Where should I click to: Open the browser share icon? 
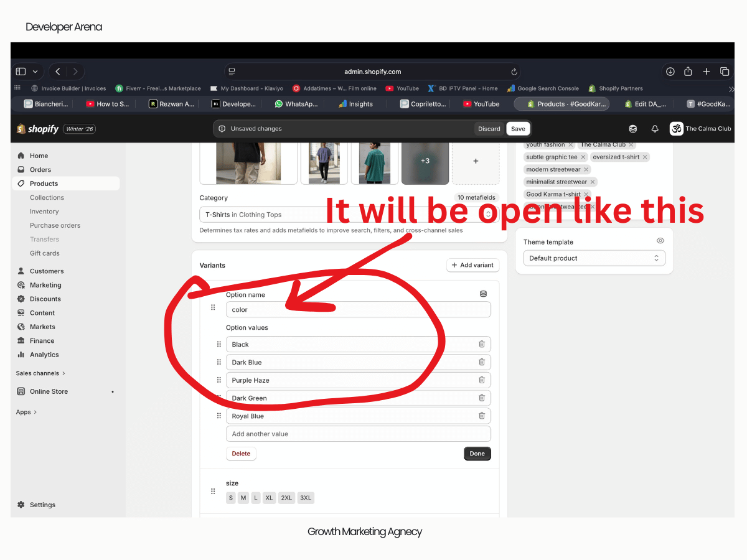[688, 72]
